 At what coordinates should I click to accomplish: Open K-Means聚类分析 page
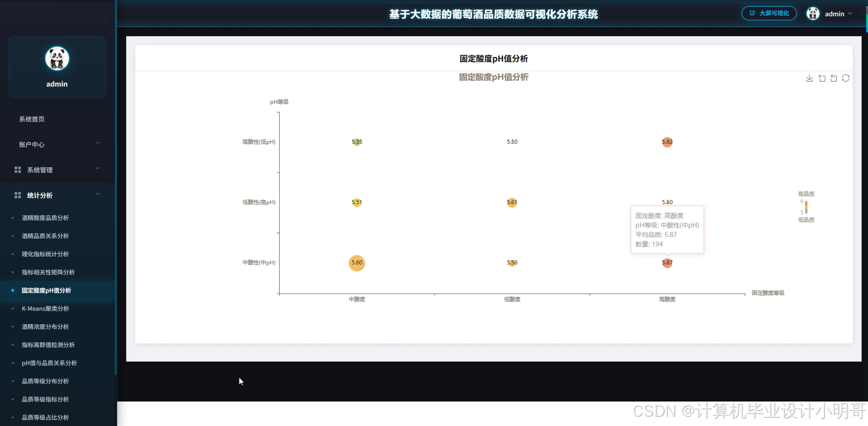click(x=45, y=308)
